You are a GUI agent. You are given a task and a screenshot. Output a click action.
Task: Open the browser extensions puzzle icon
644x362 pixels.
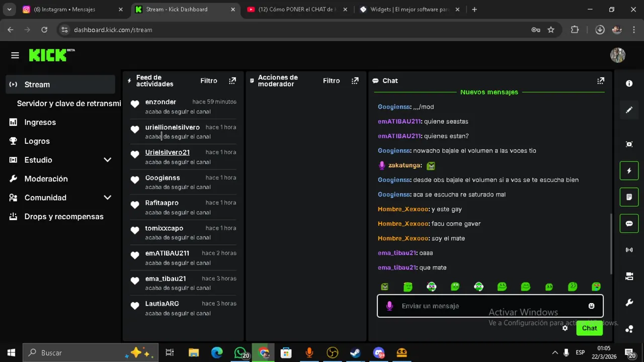pos(575,30)
